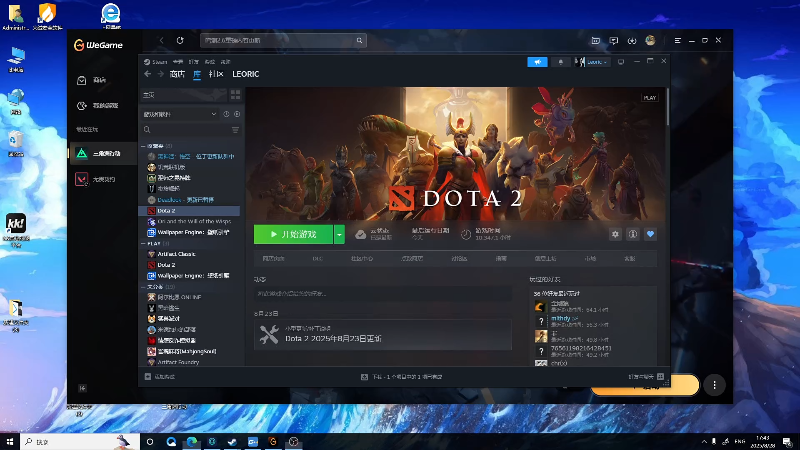Switch to the 社区 community tab

(216, 74)
